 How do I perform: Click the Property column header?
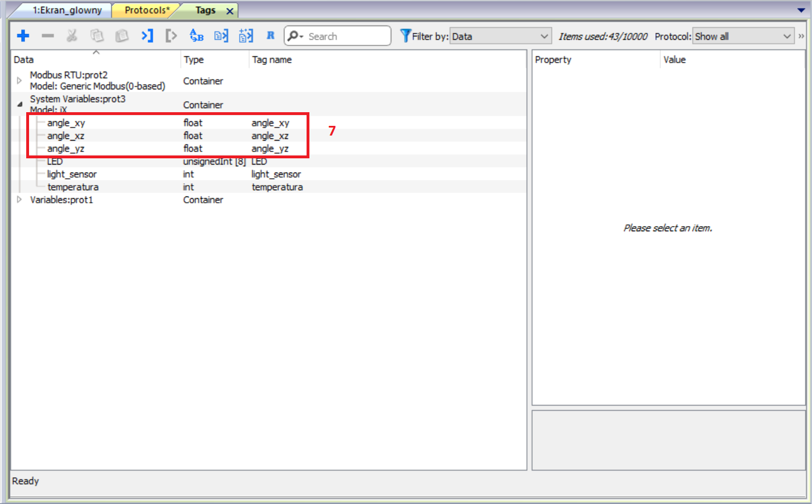point(596,59)
